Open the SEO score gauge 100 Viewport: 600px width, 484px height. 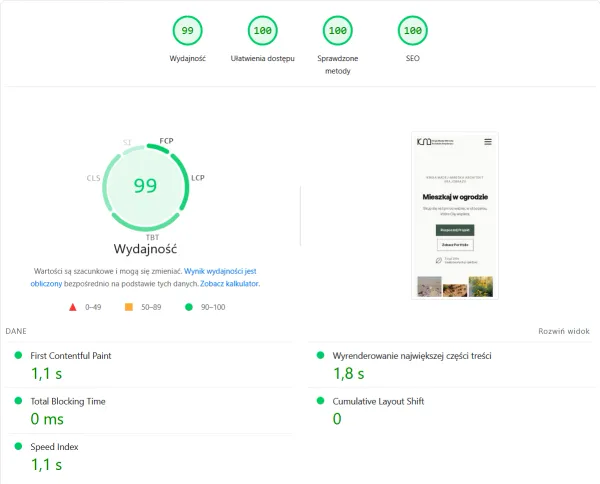pos(412,30)
